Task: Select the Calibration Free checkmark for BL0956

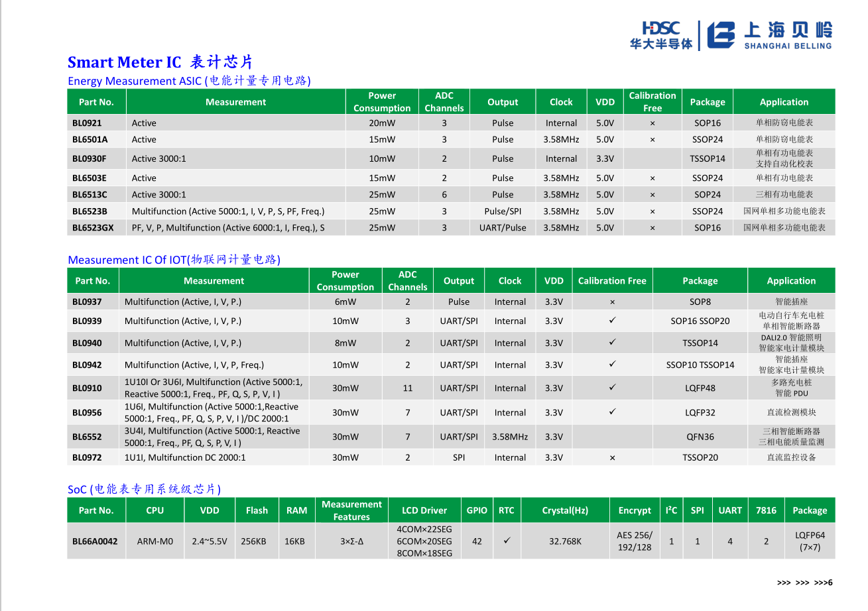Action: [611, 412]
